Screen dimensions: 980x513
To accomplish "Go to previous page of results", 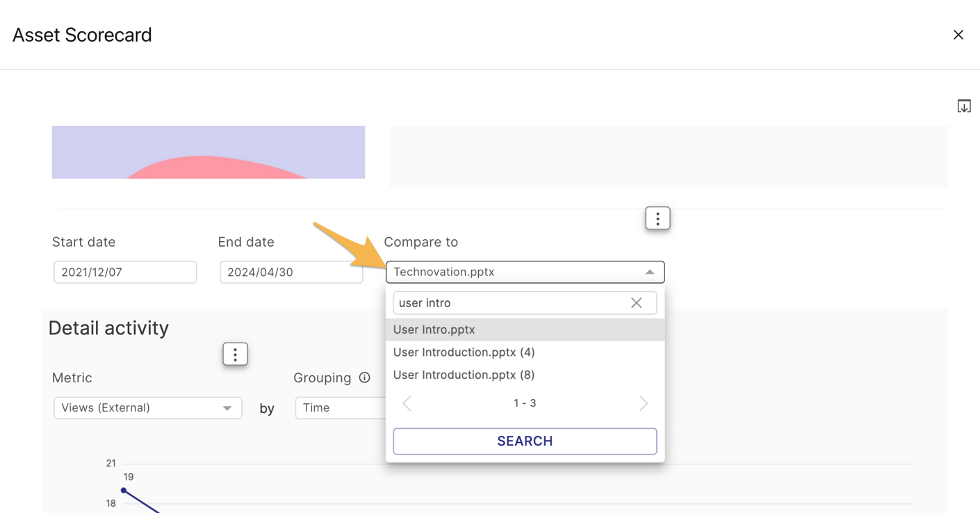I will coord(407,403).
